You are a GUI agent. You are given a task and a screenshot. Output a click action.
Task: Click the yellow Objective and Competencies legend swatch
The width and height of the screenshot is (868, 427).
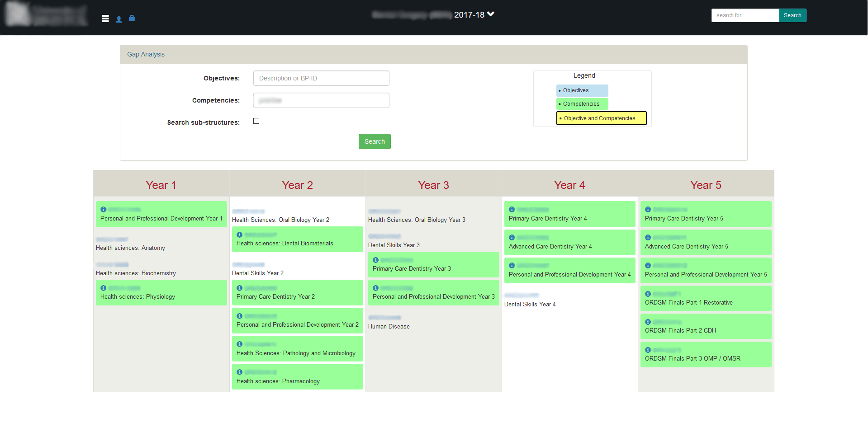click(x=601, y=118)
